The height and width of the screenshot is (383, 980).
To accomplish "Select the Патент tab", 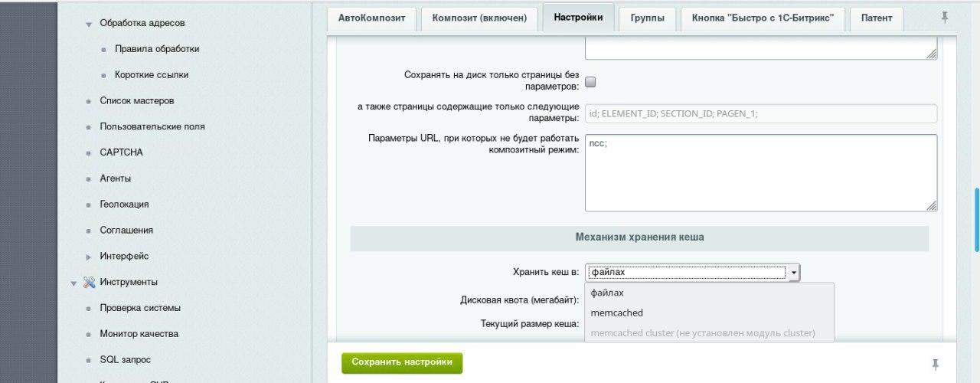I will coord(876,18).
